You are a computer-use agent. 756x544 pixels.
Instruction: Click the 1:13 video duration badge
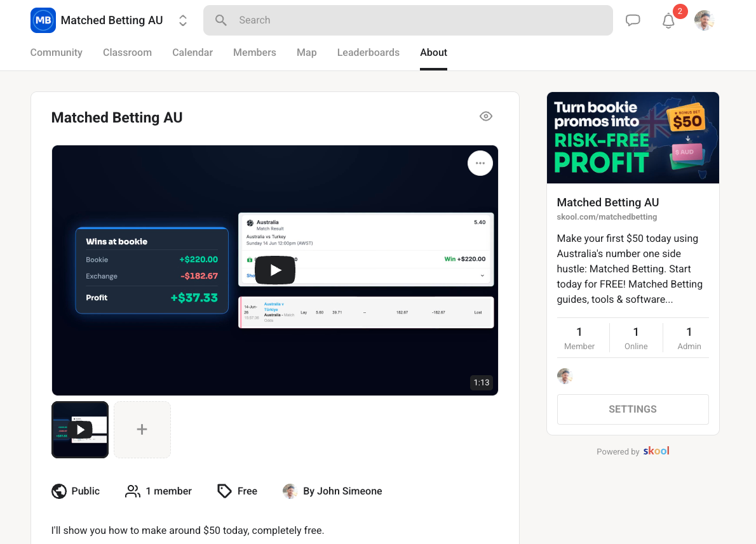[x=481, y=383]
